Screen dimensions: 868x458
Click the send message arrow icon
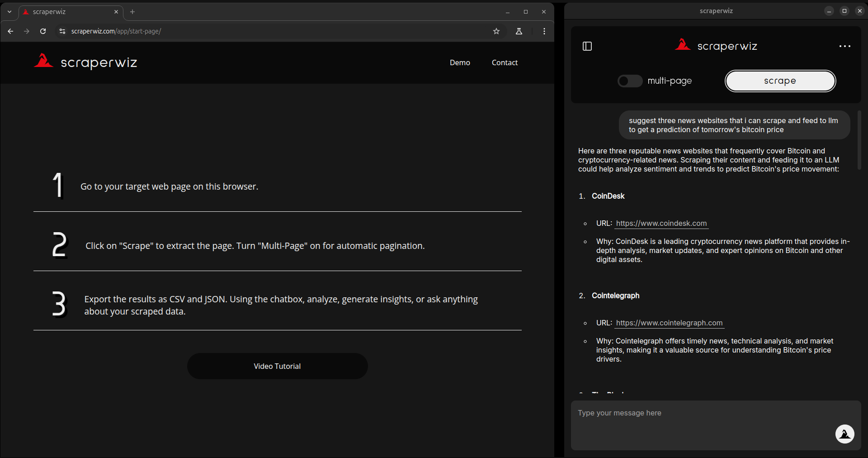[x=844, y=434]
